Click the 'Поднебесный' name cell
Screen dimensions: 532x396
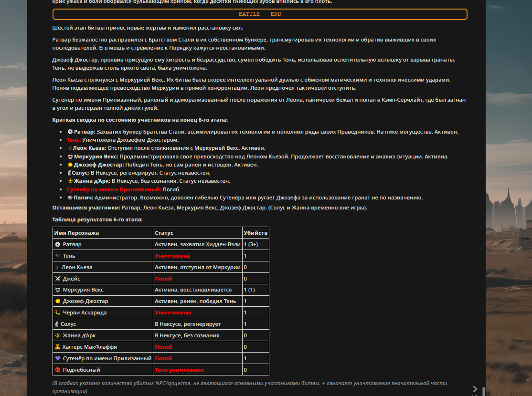click(103, 370)
